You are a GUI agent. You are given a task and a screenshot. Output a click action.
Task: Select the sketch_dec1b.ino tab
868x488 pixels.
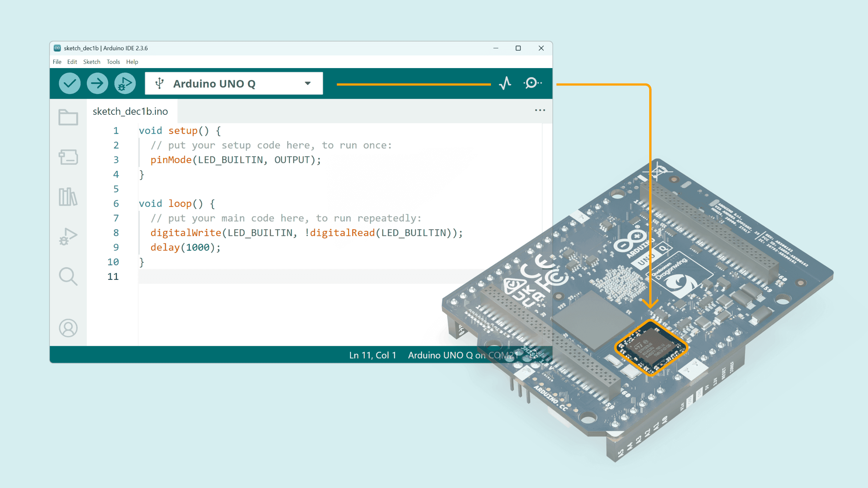point(131,111)
